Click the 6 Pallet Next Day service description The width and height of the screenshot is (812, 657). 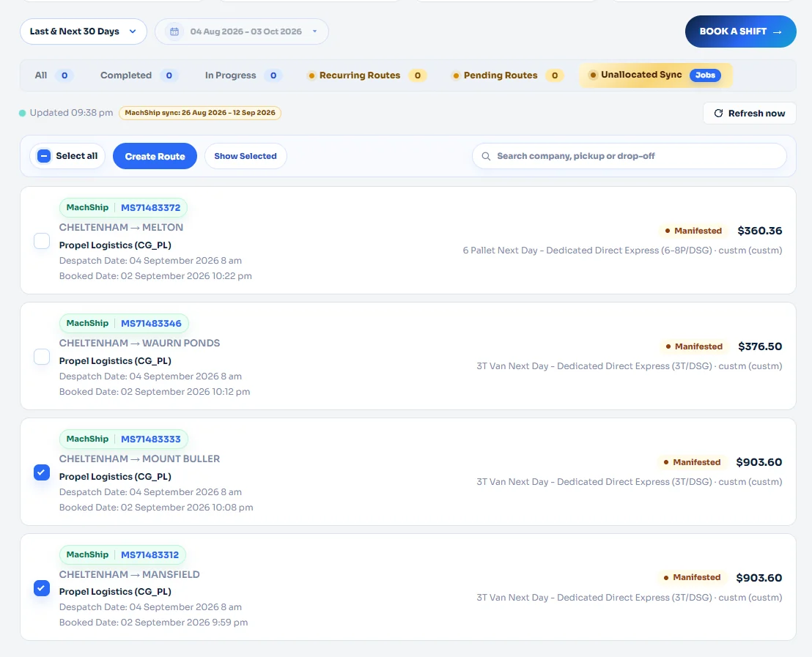(x=622, y=250)
